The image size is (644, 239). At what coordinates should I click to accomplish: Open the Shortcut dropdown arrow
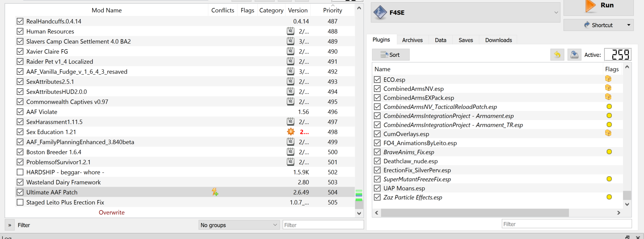pos(629,25)
